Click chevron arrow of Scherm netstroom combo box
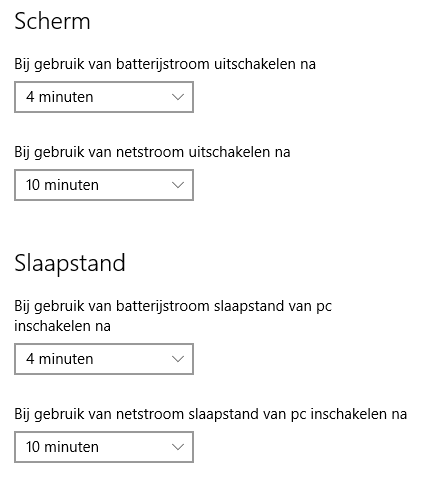This screenshot has height=484, width=431. point(178,185)
